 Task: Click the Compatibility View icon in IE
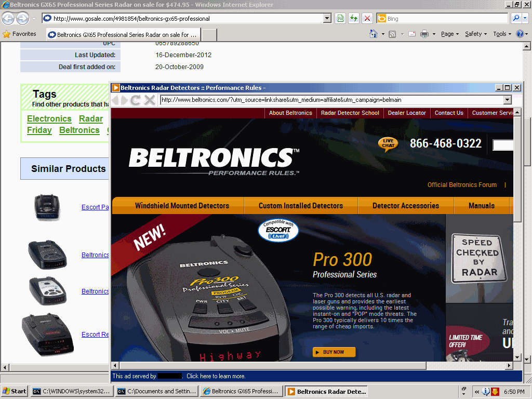[340, 18]
